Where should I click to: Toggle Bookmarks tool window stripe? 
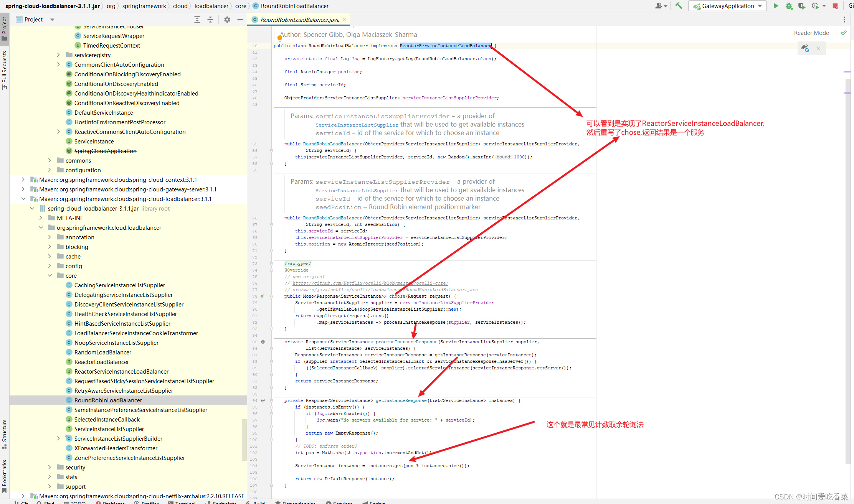pos(4,476)
